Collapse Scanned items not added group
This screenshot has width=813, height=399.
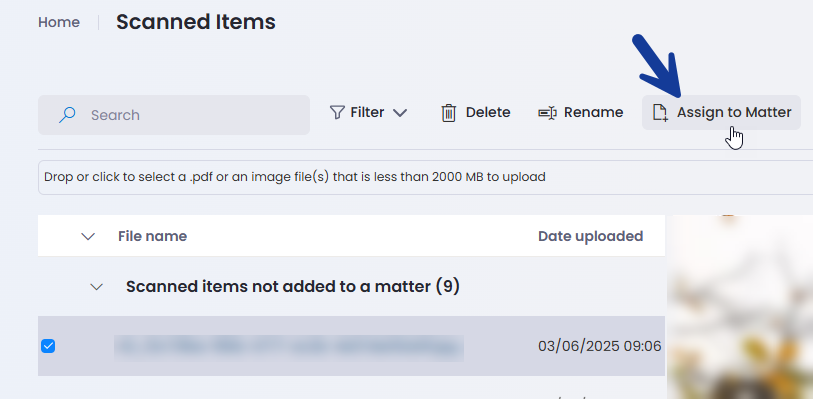[96, 287]
